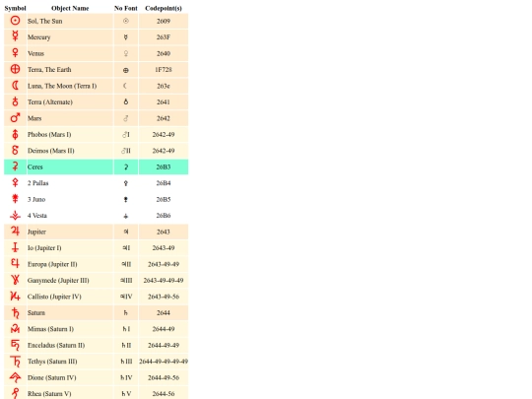Click the red Saturn symbol

[x=15, y=313]
